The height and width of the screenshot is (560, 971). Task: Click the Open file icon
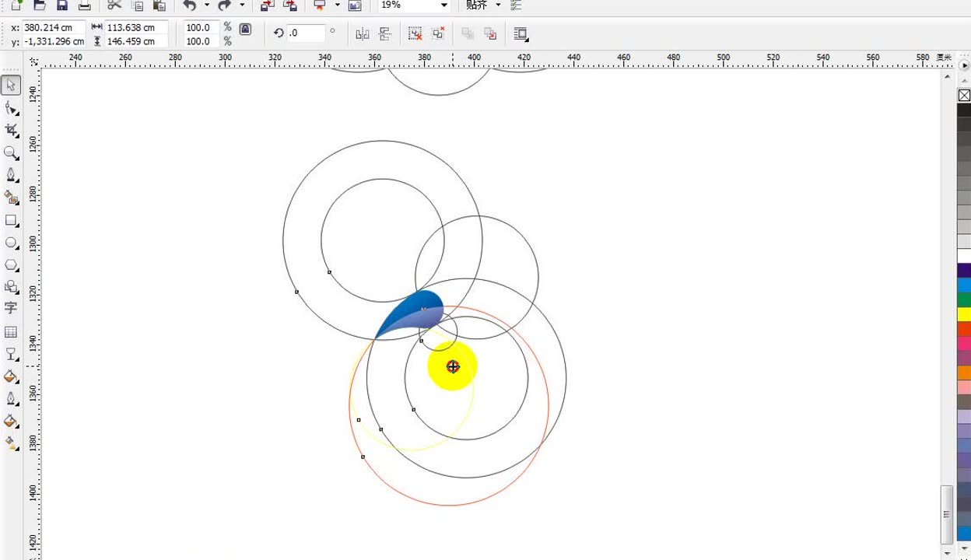[x=39, y=5]
